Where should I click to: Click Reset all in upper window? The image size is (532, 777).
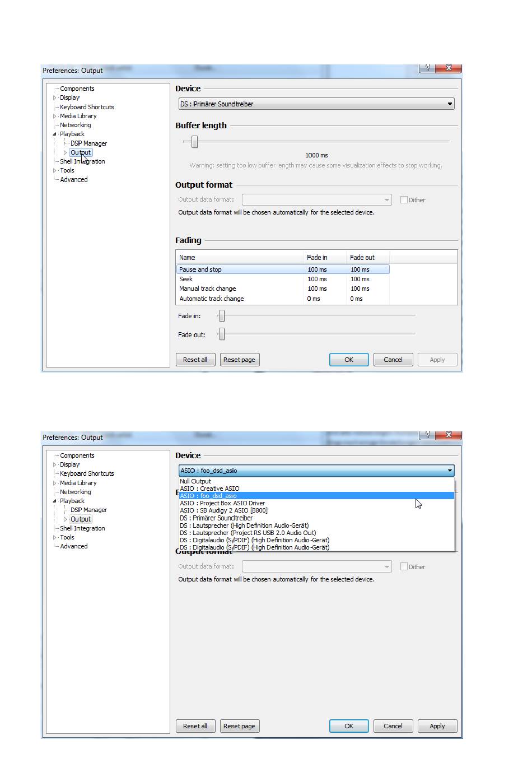click(x=195, y=360)
